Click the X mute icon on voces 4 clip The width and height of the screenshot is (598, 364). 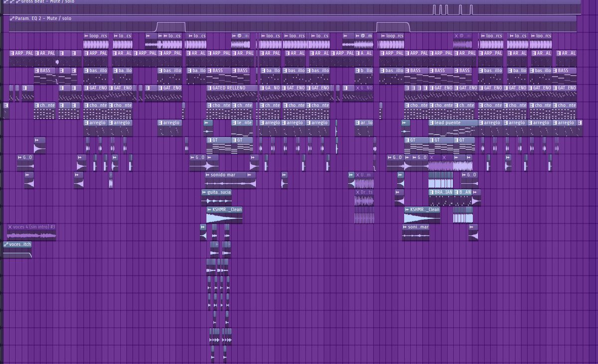[10, 227]
